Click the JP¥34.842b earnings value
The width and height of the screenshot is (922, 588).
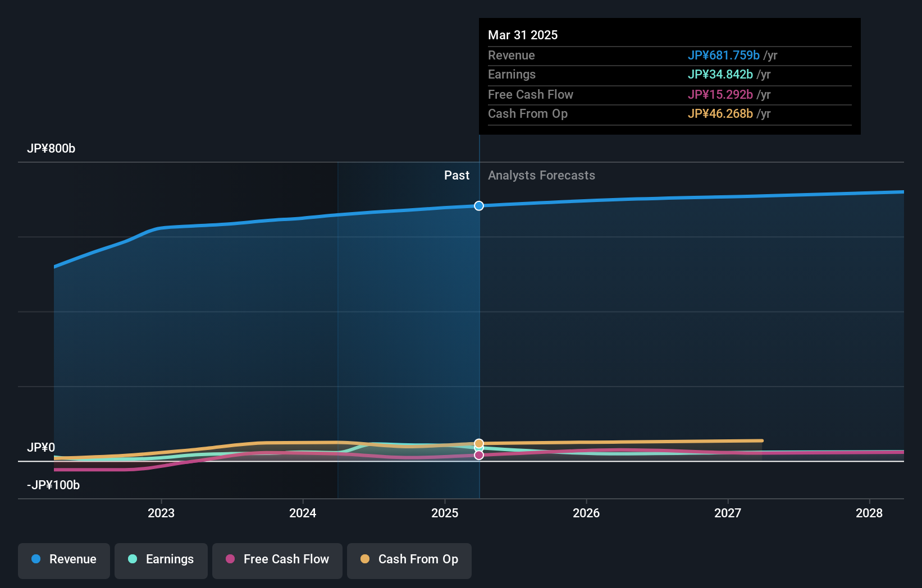(720, 75)
